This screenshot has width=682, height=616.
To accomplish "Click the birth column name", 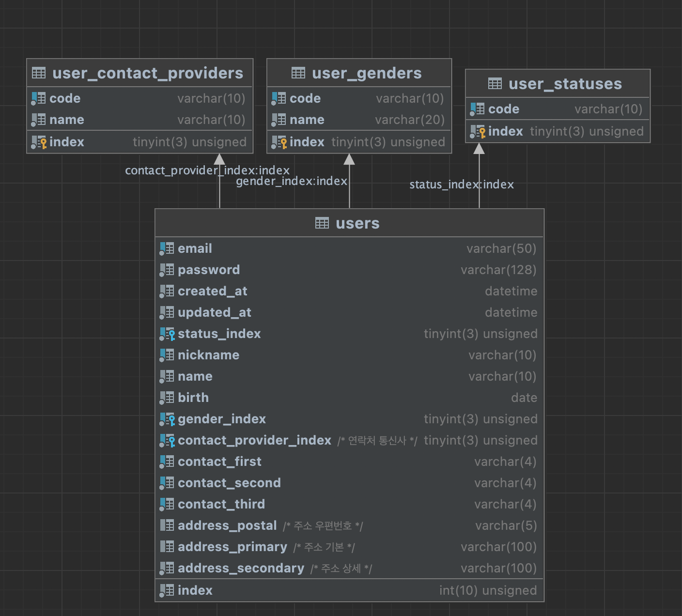I will [193, 398].
